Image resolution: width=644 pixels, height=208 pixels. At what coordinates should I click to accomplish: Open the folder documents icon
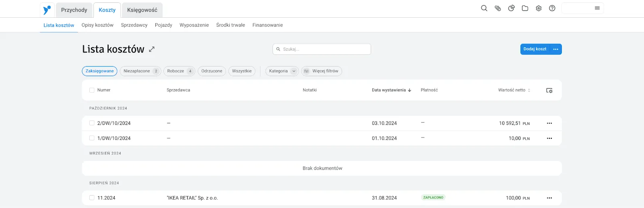pos(525,8)
